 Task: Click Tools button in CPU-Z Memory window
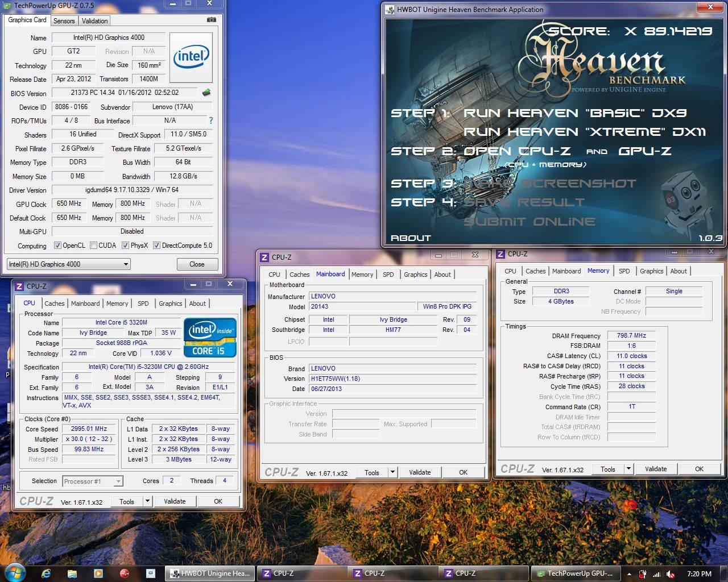point(608,469)
